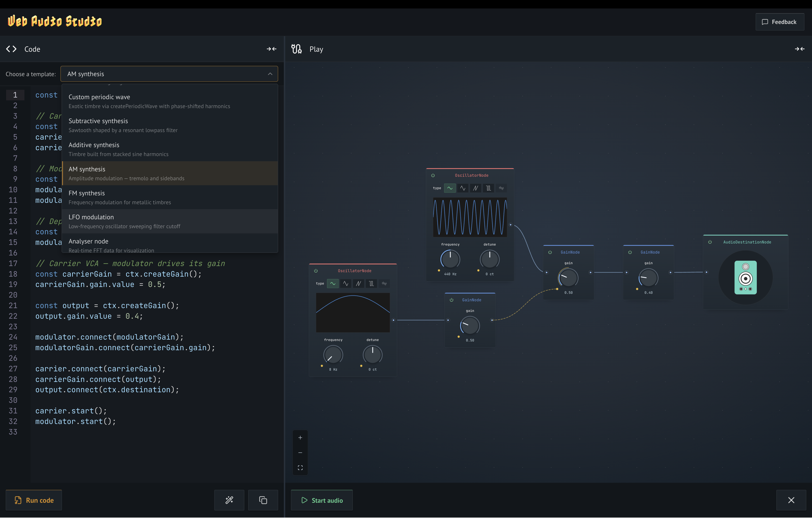Image resolution: width=812 pixels, height=518 pixels.
Task: Click the Feedback button in the top right
Action: tap(780, 22)
